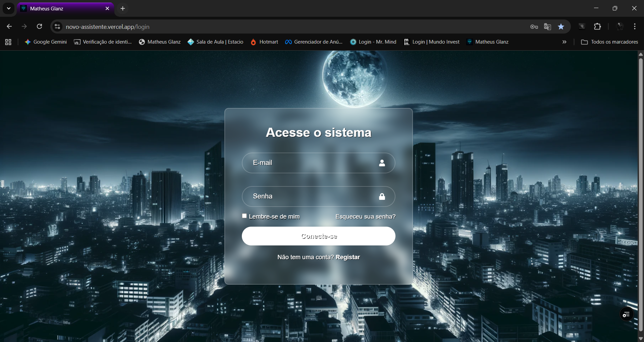
Task: Open the browser extensions puzzle icon
Action: (x=597, y=26)
